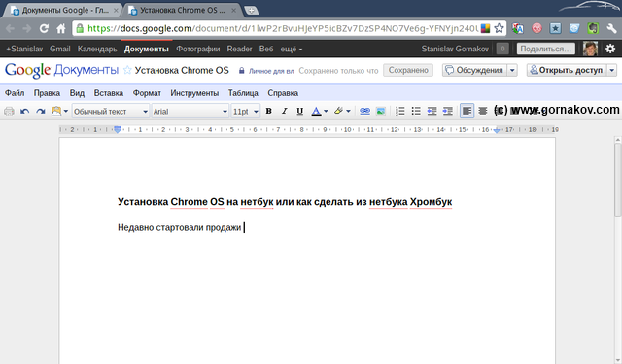Select center text alignment

[482, 112]
